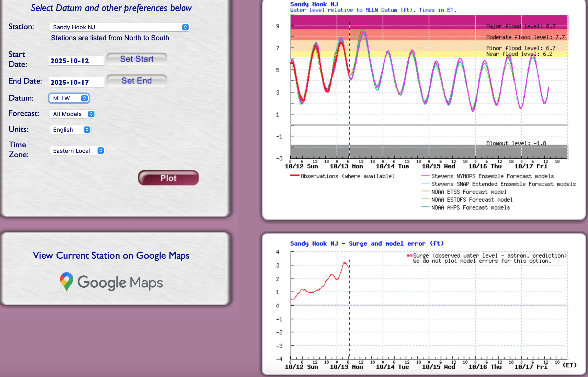Click the Datum MLLW stepper arrows
588x377 pixels.
point(84,98)
